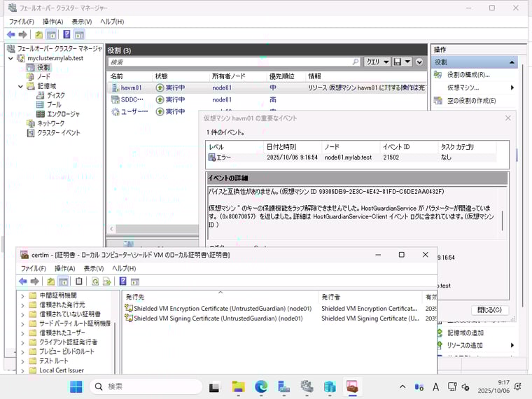Open 操作(A) menu in certlm window
Viewport: 532px width, 399px height.
64,268
